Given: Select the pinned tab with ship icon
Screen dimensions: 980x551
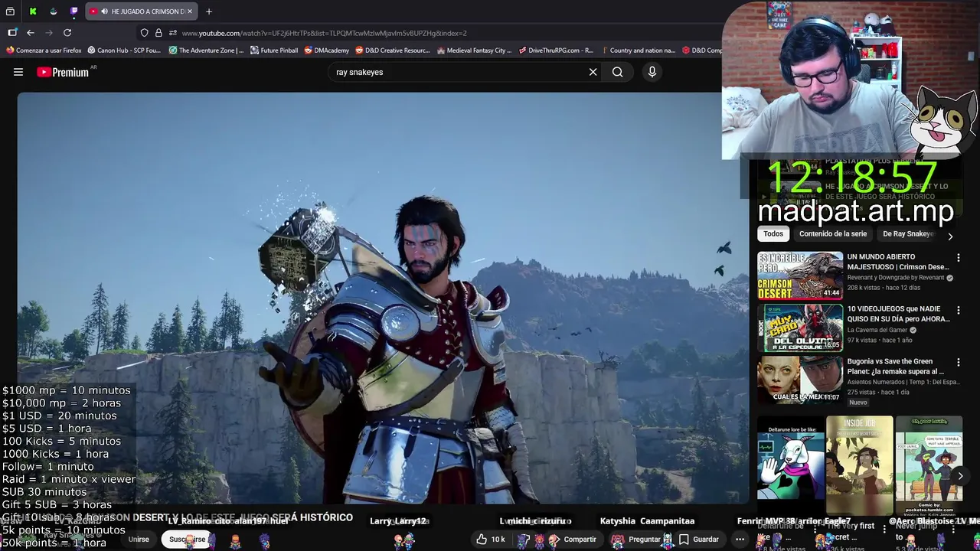Looking at the screenshot, I should [54, 11].
